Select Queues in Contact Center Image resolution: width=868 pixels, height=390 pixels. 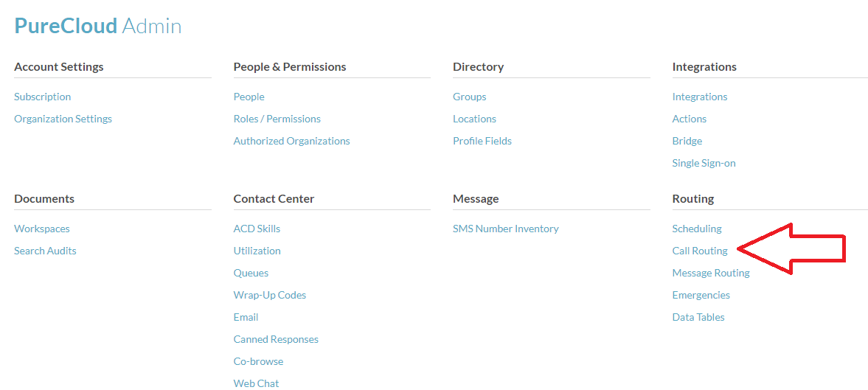click(x=251, y=273)
